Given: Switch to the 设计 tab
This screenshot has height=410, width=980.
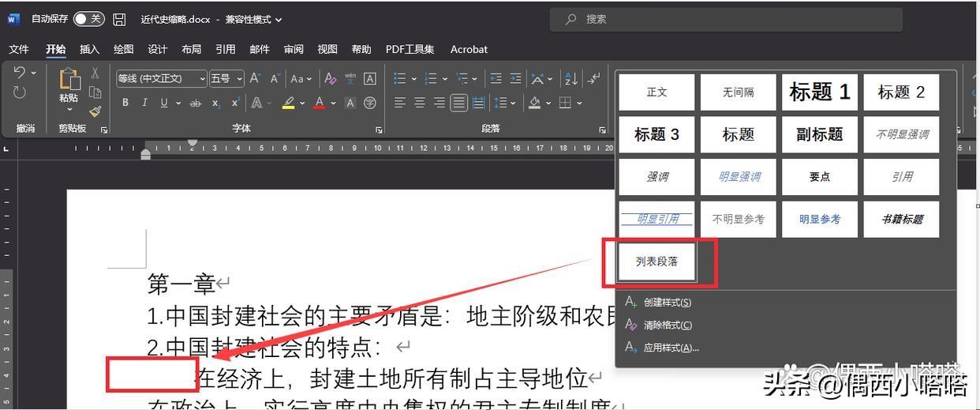Looking at the screenshot, I should click(x=158, y=49).
